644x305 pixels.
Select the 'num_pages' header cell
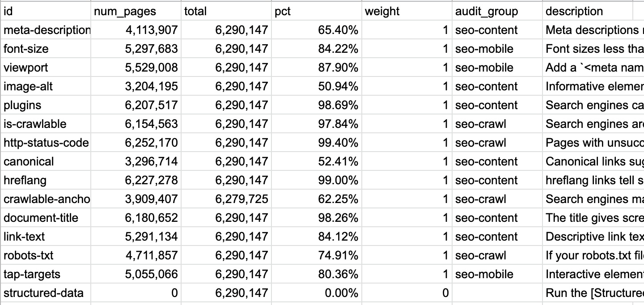136,11
